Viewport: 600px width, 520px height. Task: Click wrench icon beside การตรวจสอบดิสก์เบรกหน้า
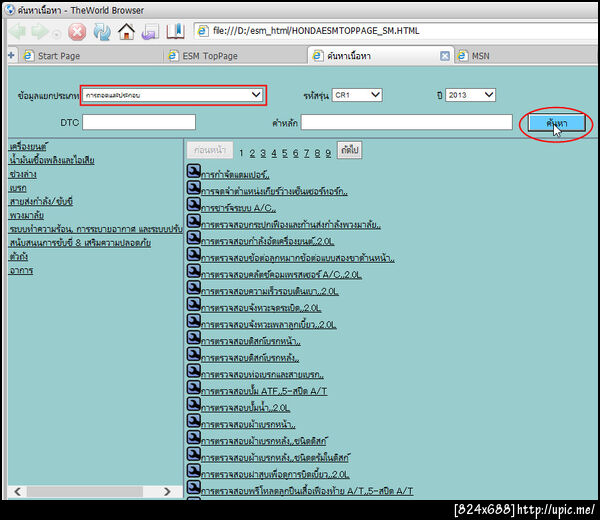[194, 337]
